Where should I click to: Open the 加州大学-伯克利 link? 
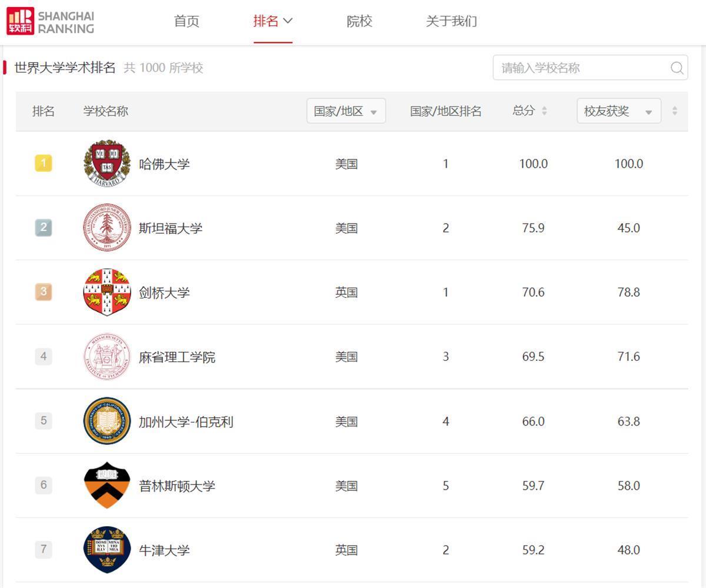186,421
